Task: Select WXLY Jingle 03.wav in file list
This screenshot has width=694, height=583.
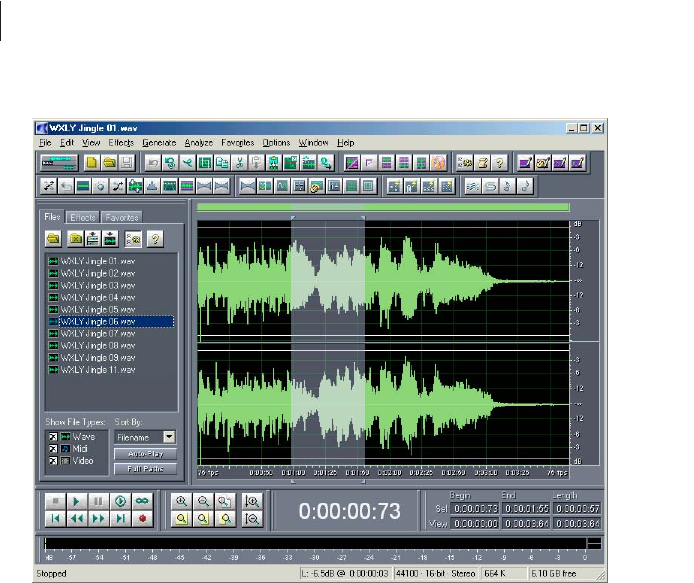Action: pyautogui.click(x=97, y=286)
